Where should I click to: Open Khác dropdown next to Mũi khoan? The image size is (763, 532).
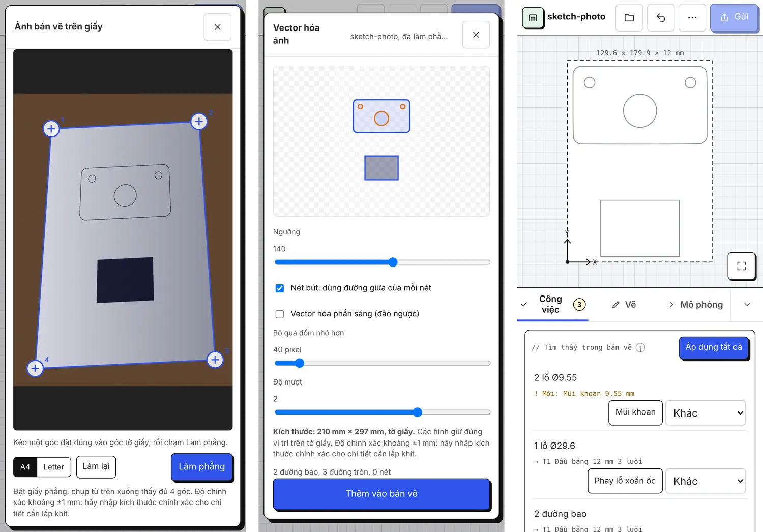click(706, 413)
